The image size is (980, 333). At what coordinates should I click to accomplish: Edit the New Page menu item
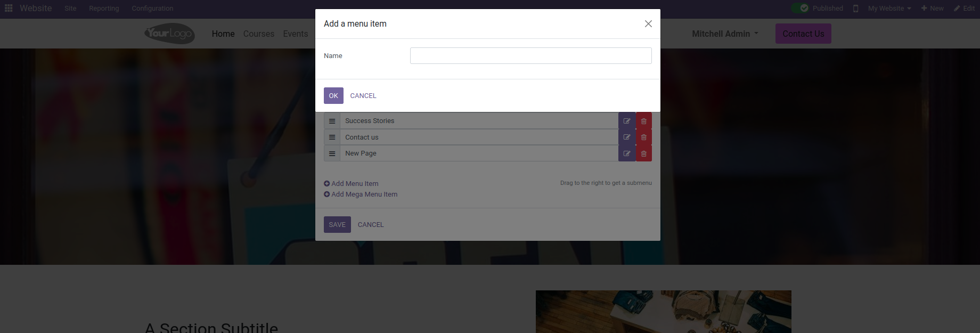(x=627, y=153)
